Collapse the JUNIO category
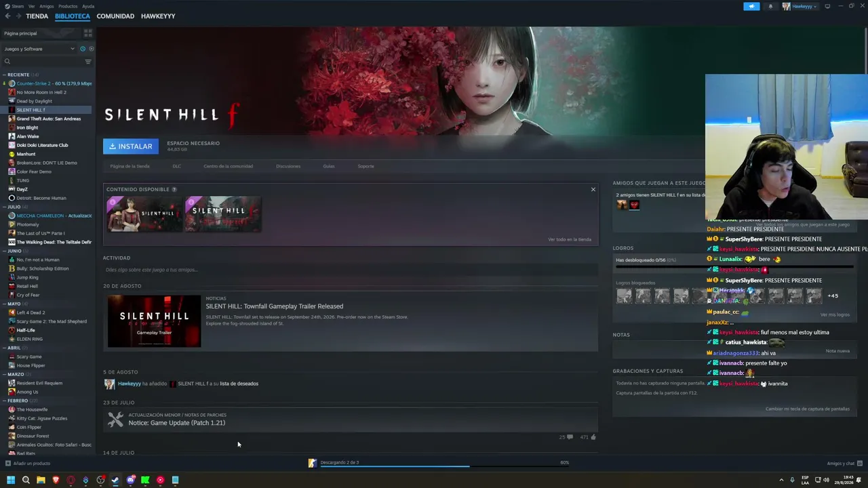This screenshot has height=488, width=868. click(15, 251)
